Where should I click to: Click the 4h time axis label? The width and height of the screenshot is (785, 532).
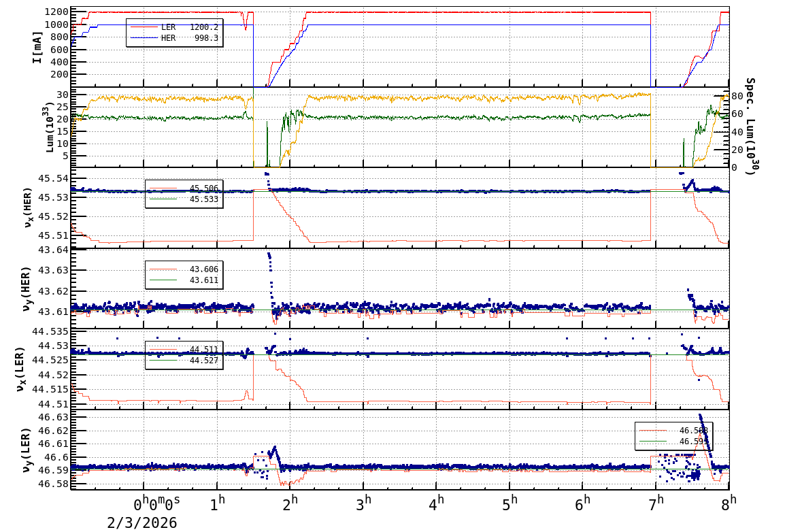436,503
